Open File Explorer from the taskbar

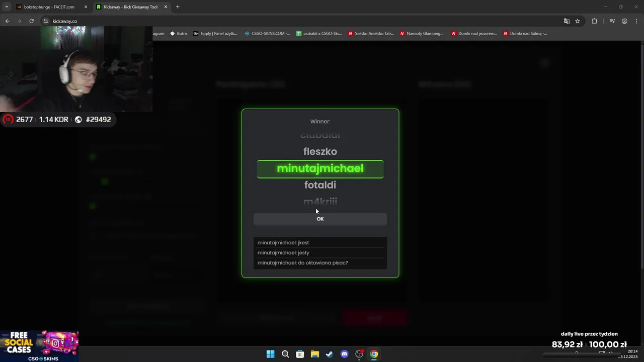314,354
